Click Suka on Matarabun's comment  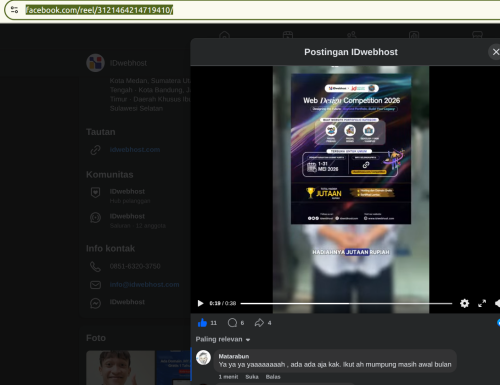coord(252,377)
